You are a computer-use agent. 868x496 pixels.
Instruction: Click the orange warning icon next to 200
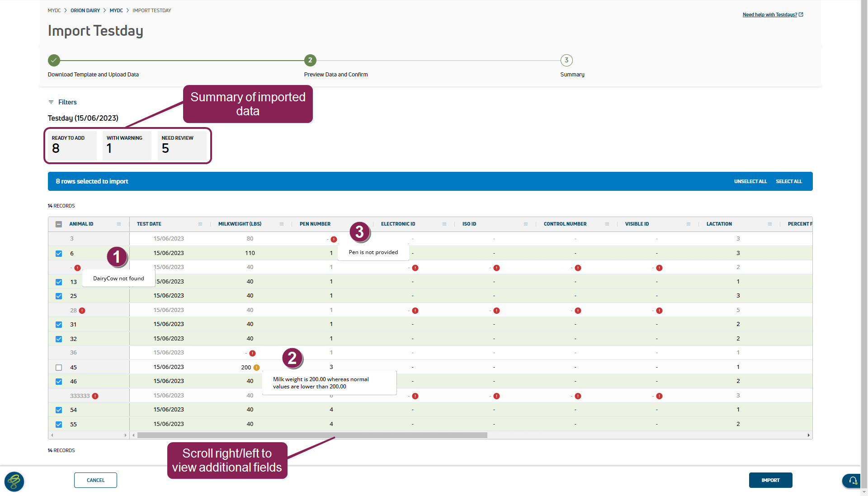256,368
